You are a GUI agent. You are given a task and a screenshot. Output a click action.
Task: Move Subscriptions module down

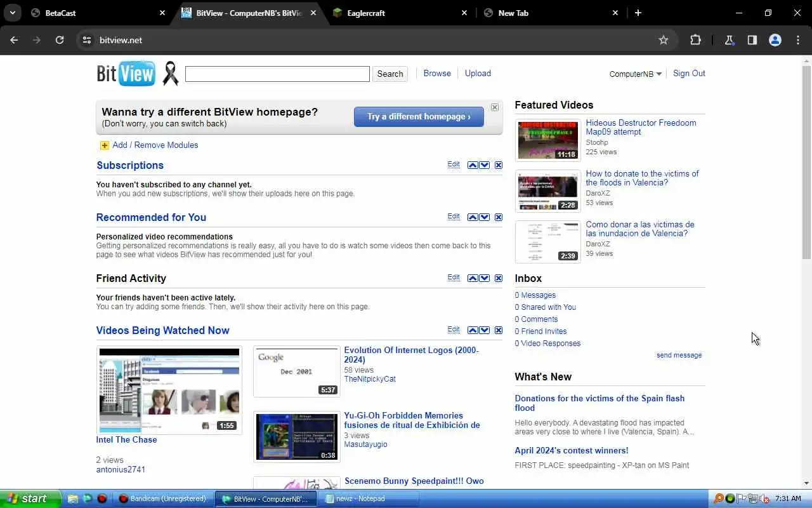[485, 165]
